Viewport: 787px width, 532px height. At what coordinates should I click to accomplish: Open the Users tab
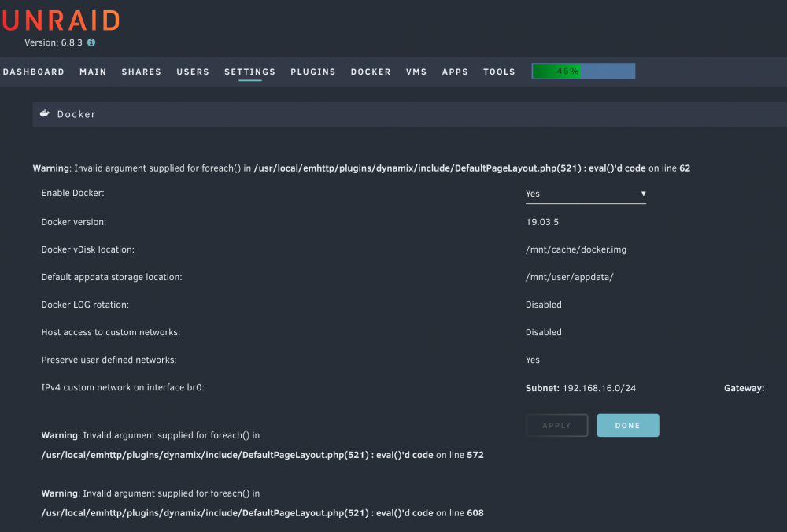193,72
